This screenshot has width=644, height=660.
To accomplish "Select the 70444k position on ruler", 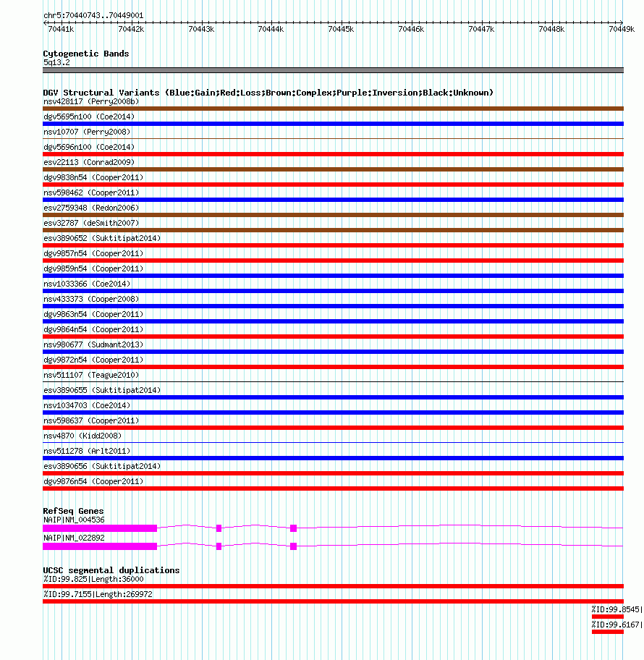I will (x=271, y=29).
